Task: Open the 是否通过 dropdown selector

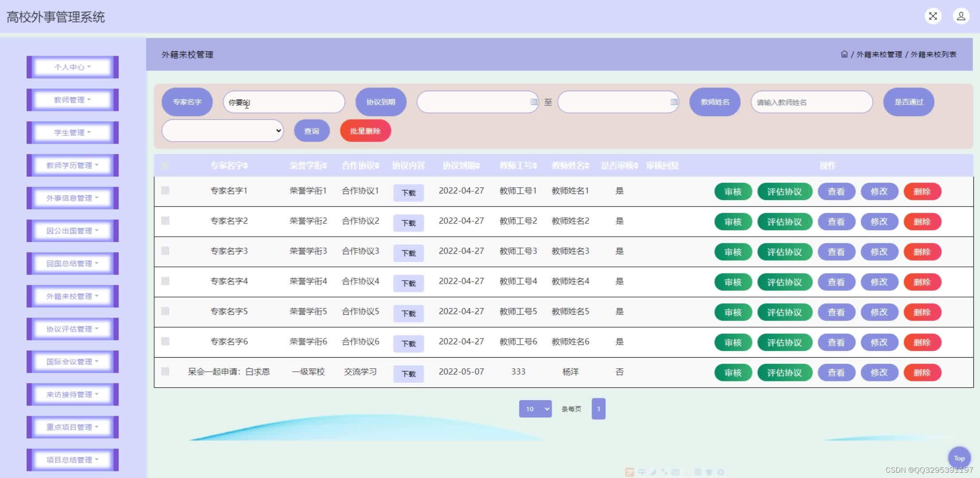Action: pos(223,131)
